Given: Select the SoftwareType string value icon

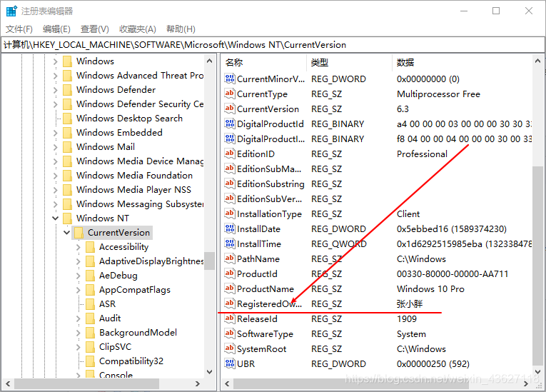Looking at the screenshot, I should [230, 333].
